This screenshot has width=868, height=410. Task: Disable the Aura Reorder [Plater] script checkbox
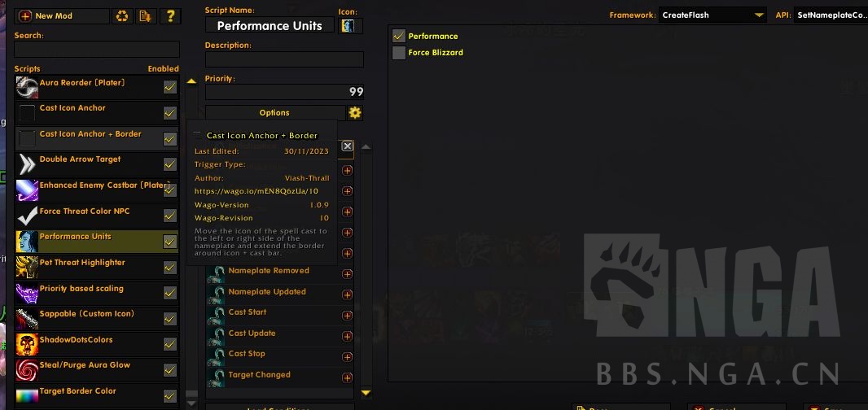(170, 87)
